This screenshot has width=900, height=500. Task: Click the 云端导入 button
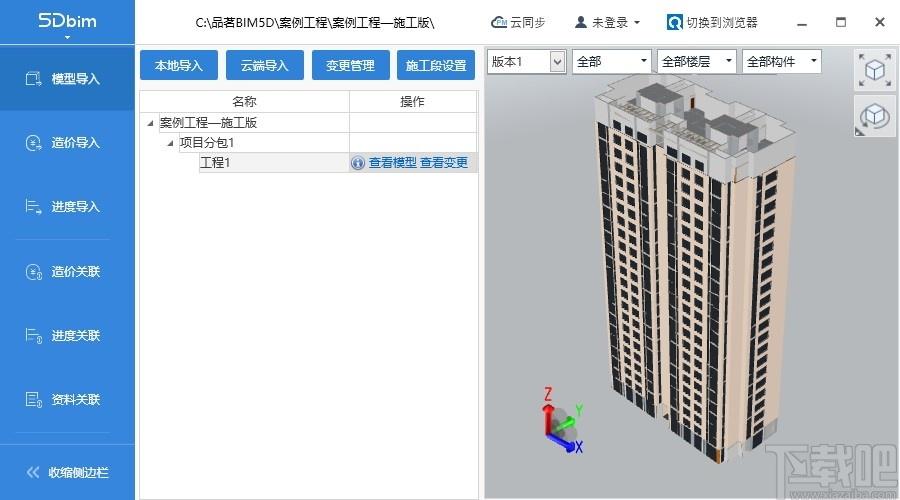coord(265,65)
